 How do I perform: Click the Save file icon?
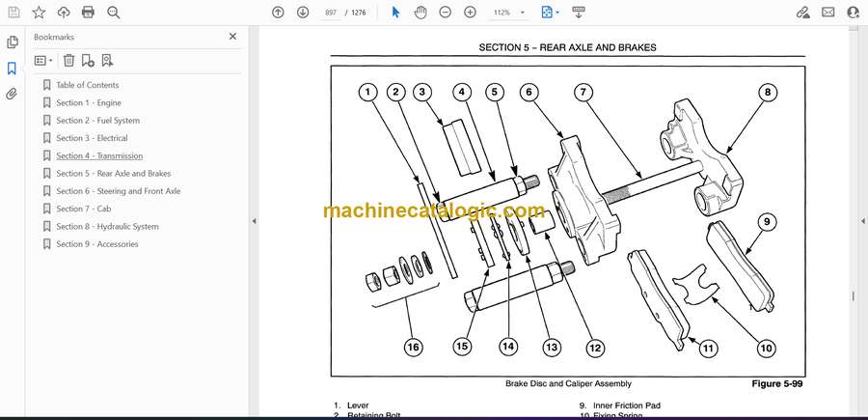(14, 13)
